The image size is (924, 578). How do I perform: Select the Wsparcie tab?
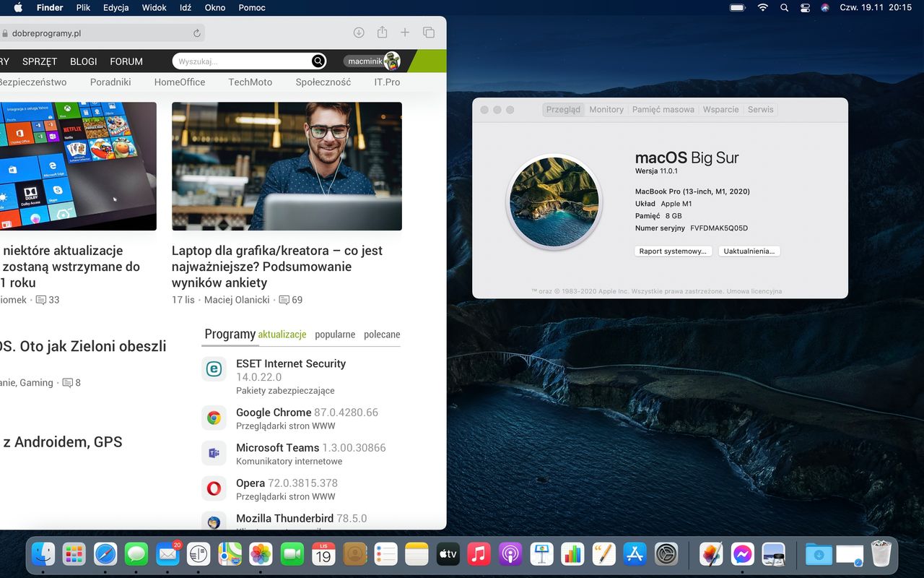[720, 110]
